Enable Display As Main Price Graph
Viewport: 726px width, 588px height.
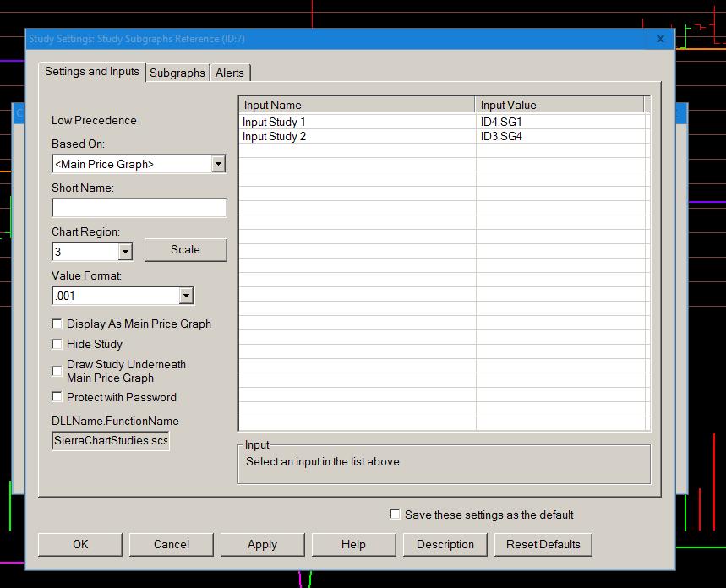57,324
